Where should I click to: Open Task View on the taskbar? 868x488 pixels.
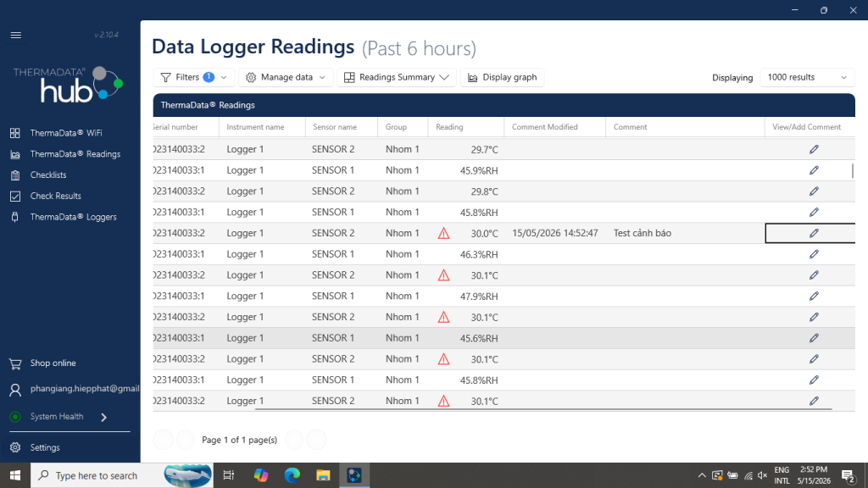(x=228, y=475)
